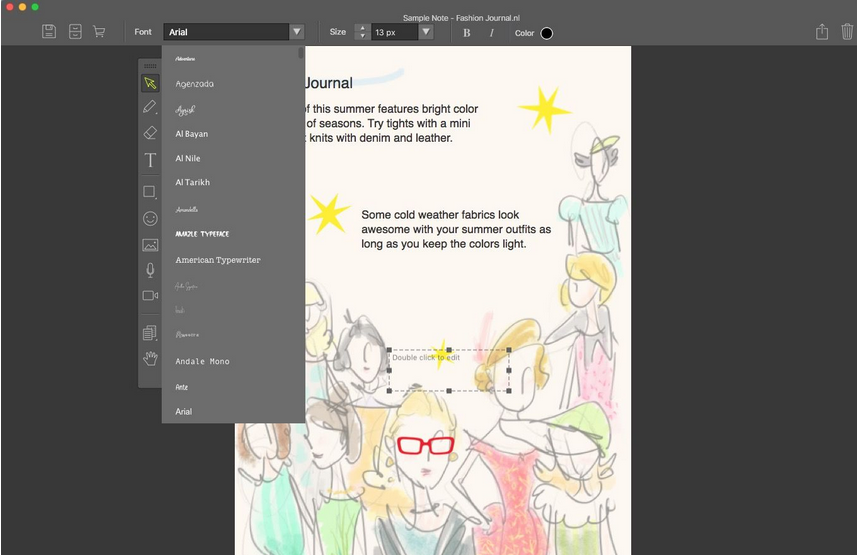Choose the Text tool
The height and width of the screenshot is (555, 857).
(150, 160)
